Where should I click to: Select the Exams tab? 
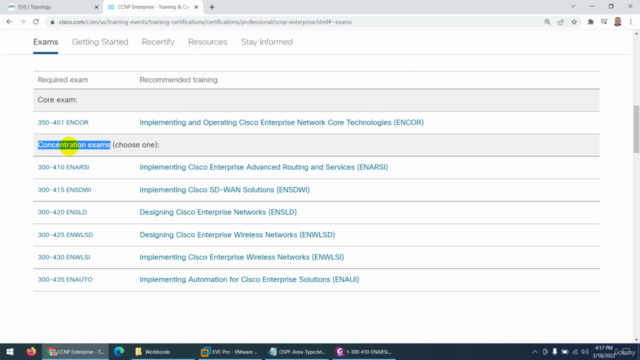tap(46, 42)
